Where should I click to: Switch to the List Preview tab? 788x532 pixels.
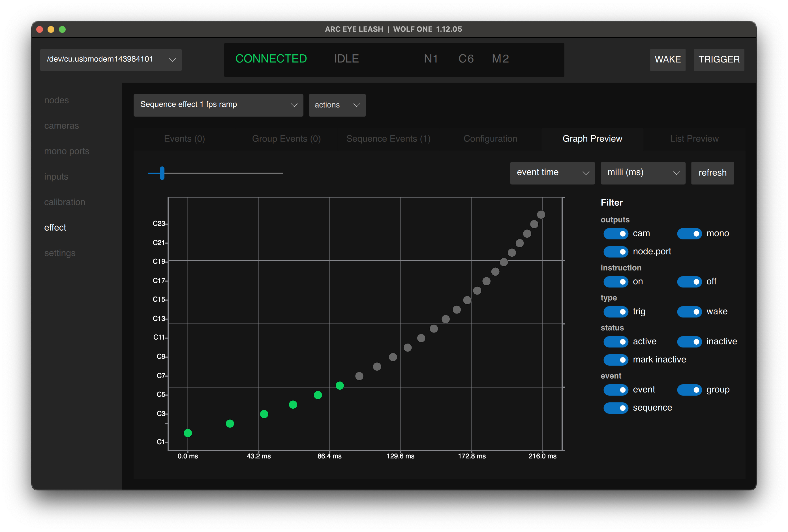click(694, 139)
